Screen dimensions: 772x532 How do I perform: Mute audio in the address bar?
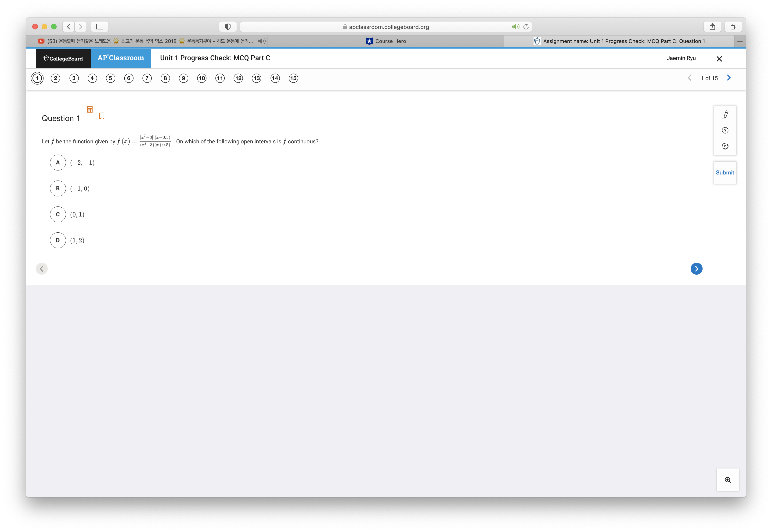516,27
